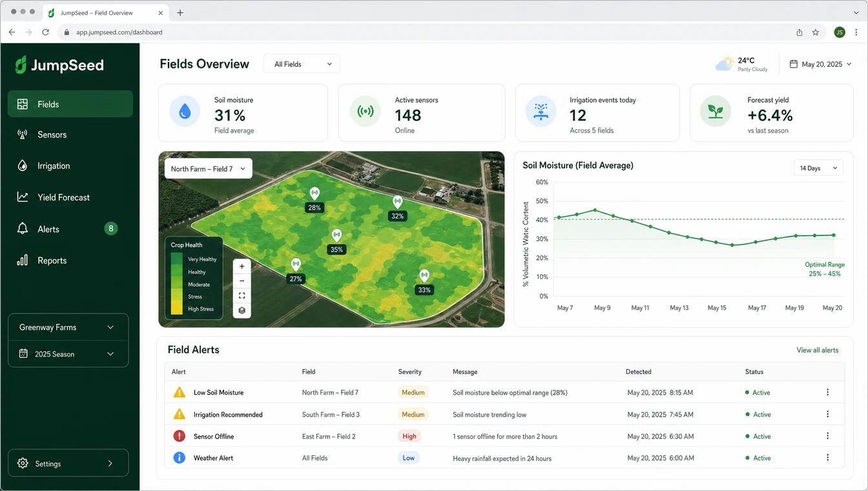Sort alerts by the Severity column

coord(409,372)
